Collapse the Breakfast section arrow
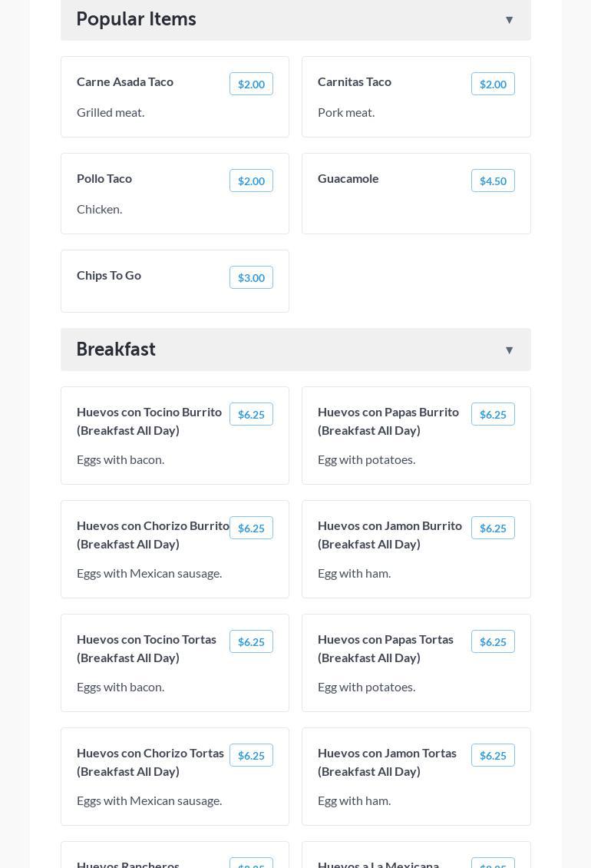Screen dimensions: 591x868 (509, 350)
